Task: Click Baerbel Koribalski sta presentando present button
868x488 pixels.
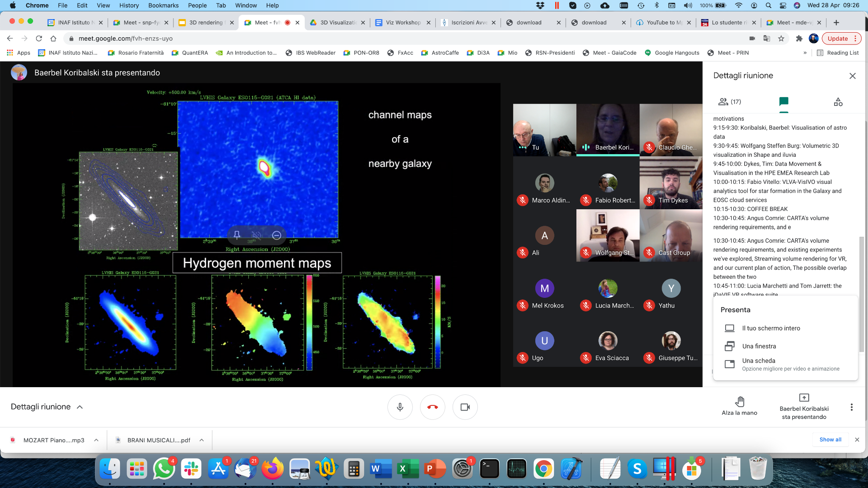Action: click(804, 407)
